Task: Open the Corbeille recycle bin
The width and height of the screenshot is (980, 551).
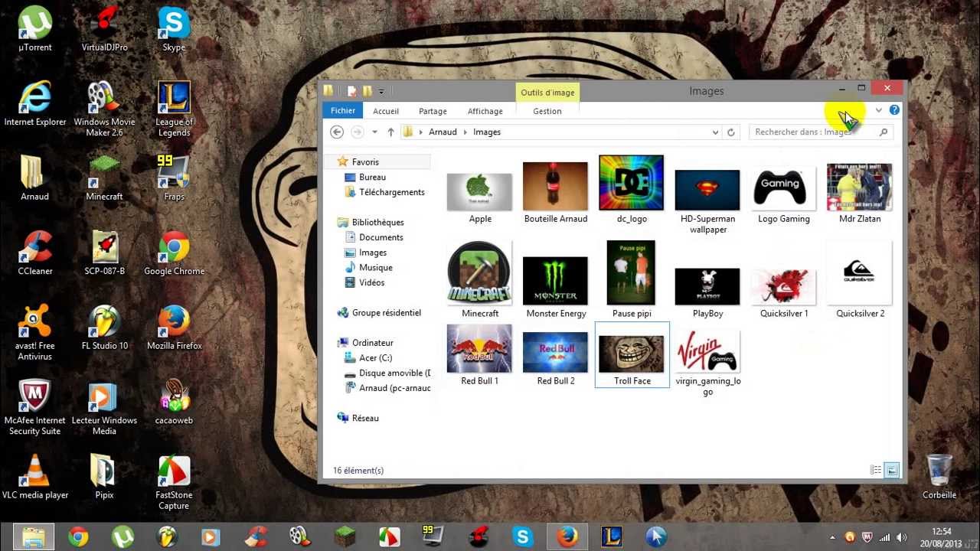Action: click(939, 477)
